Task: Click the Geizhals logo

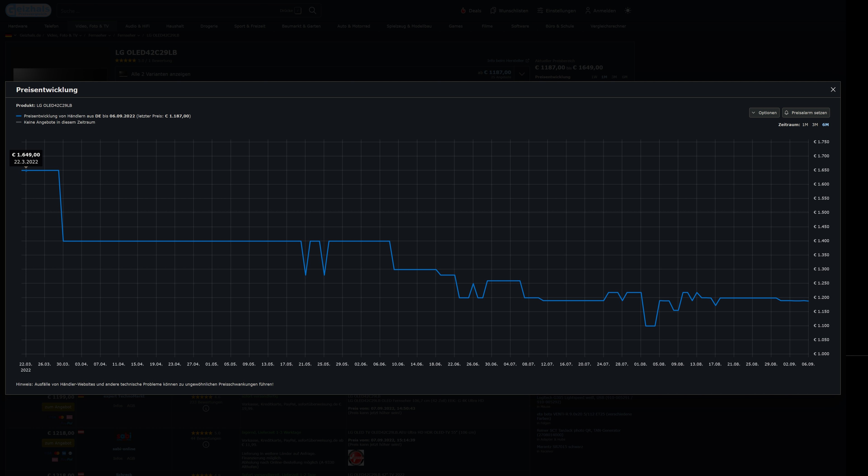Action: click(x=28, y=10)
